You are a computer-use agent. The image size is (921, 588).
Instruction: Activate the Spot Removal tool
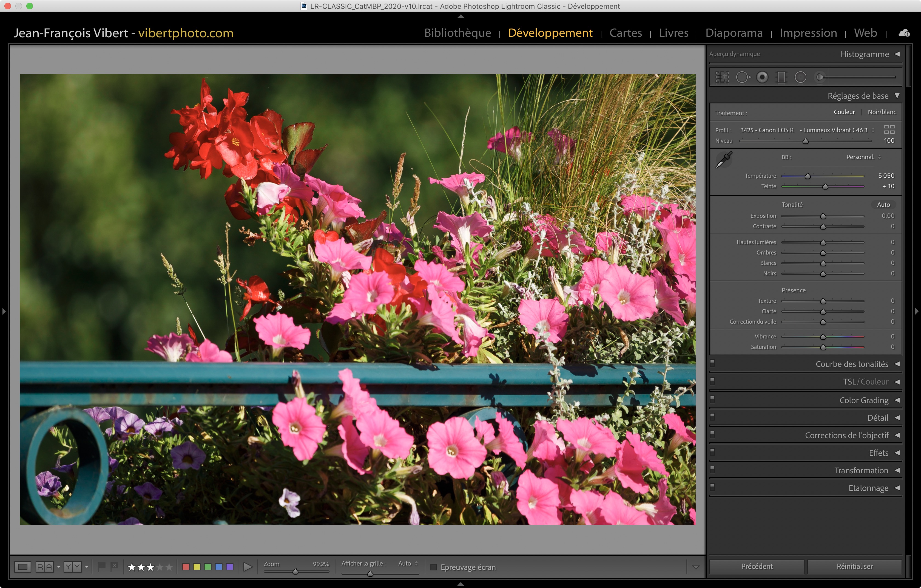[742, 77]
